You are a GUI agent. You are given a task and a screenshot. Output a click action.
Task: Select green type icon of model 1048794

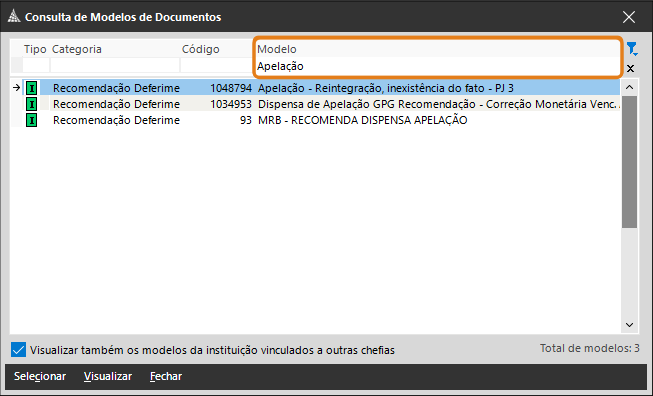pos(32,88)
